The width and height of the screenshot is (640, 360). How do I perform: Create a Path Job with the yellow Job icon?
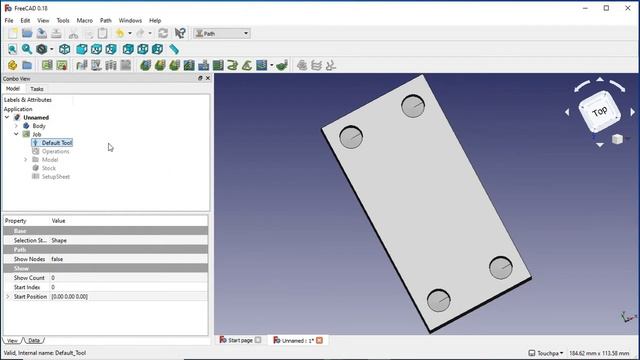[12, 65]
